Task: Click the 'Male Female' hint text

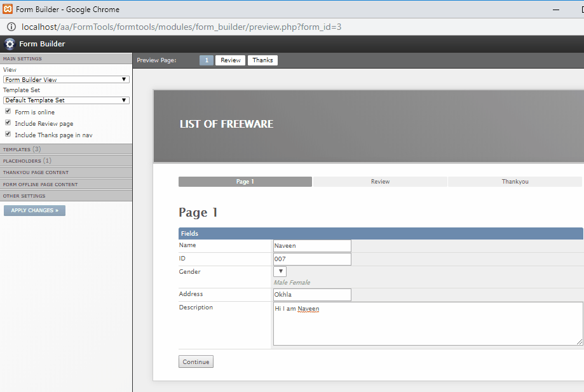Action: pyautogui.click(x=292, y=283)
